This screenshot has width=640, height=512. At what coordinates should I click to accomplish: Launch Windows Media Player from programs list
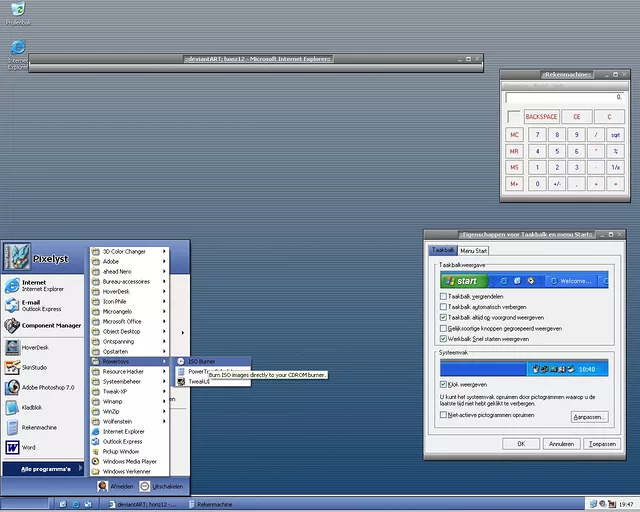pyautogui.click(x=129, y=461)
